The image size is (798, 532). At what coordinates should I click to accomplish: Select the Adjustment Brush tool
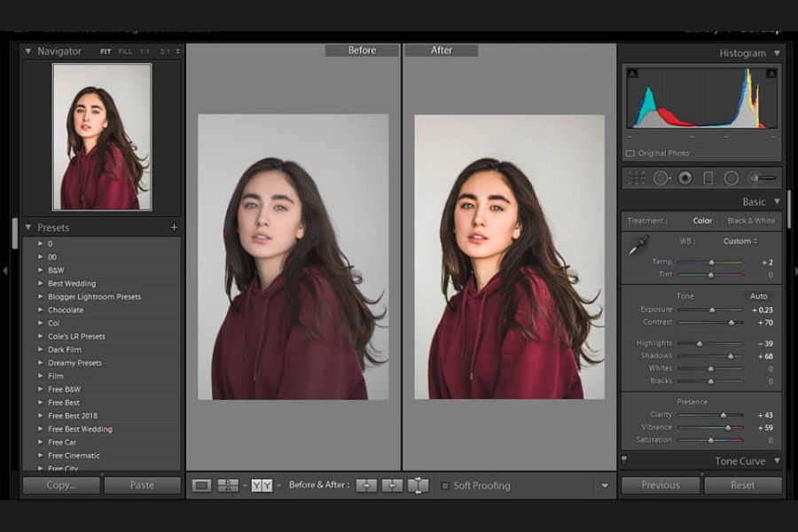[755, 177]
